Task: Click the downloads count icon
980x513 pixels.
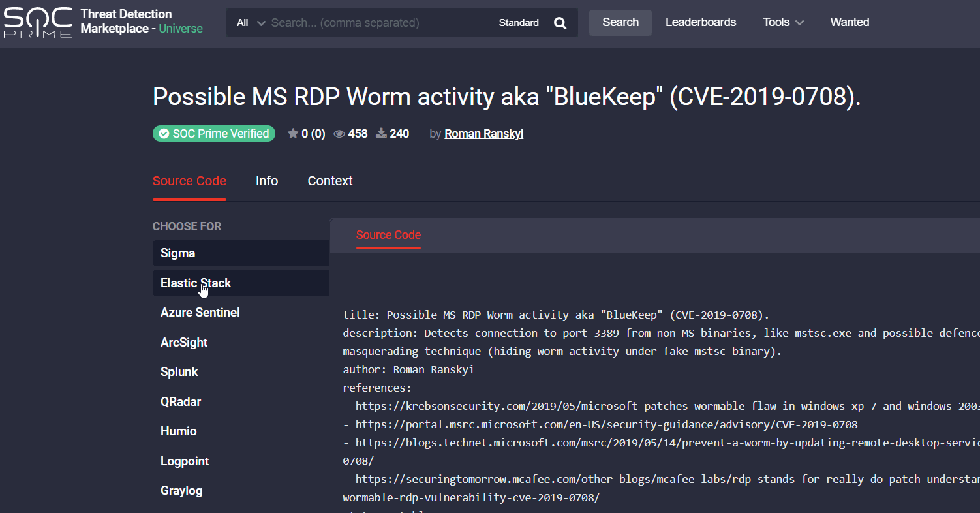Action: point(382,134)
